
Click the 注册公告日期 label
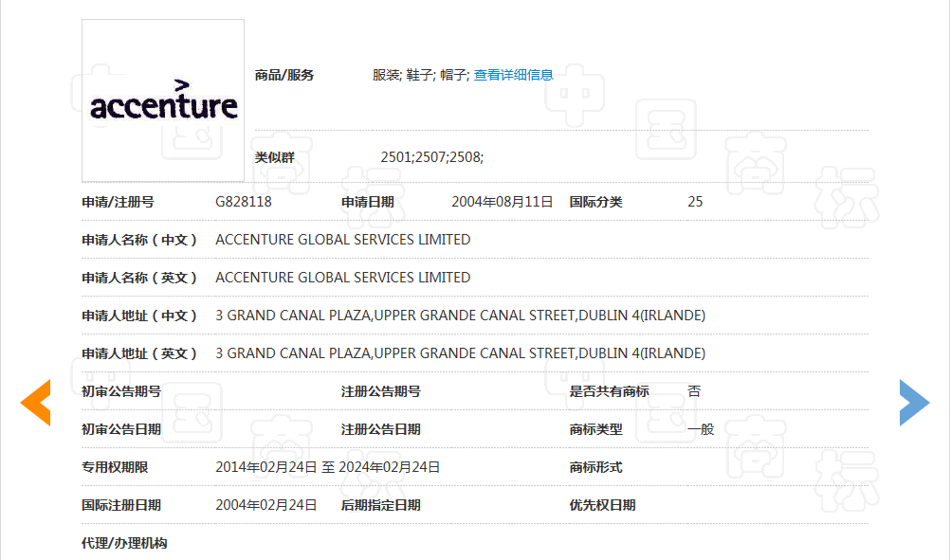(x=380, y=429)
